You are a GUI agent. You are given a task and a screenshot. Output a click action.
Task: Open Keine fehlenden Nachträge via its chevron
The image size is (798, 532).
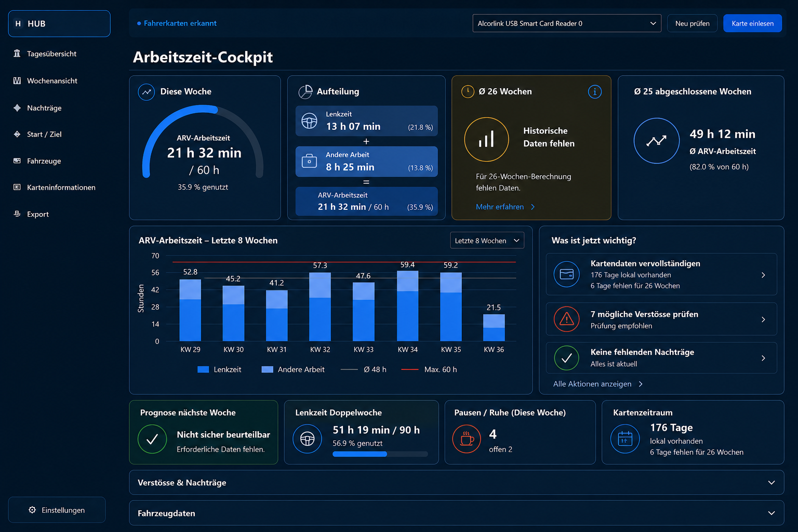point(763,358)
